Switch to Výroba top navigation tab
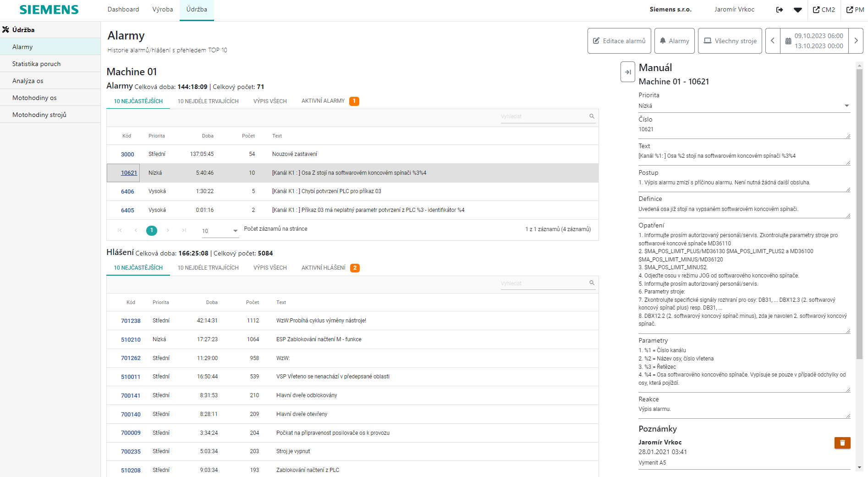 coord(163,10)
